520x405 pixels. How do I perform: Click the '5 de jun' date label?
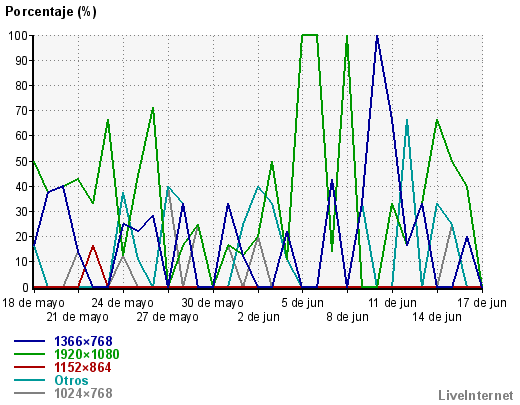[x=302, y=303]
